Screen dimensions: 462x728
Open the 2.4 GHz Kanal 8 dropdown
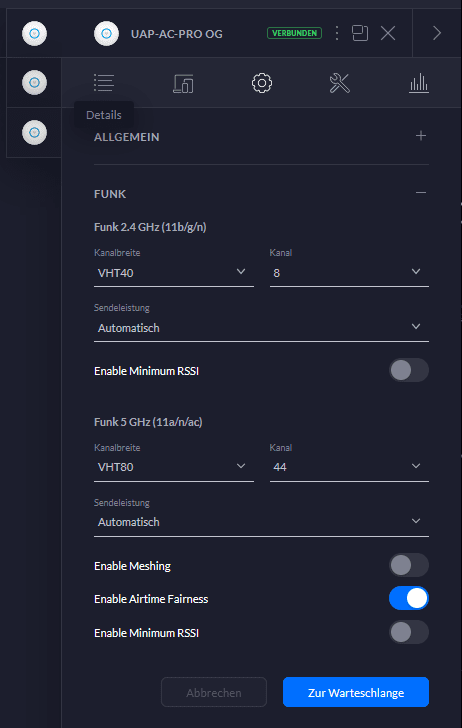tap(349, 273)
